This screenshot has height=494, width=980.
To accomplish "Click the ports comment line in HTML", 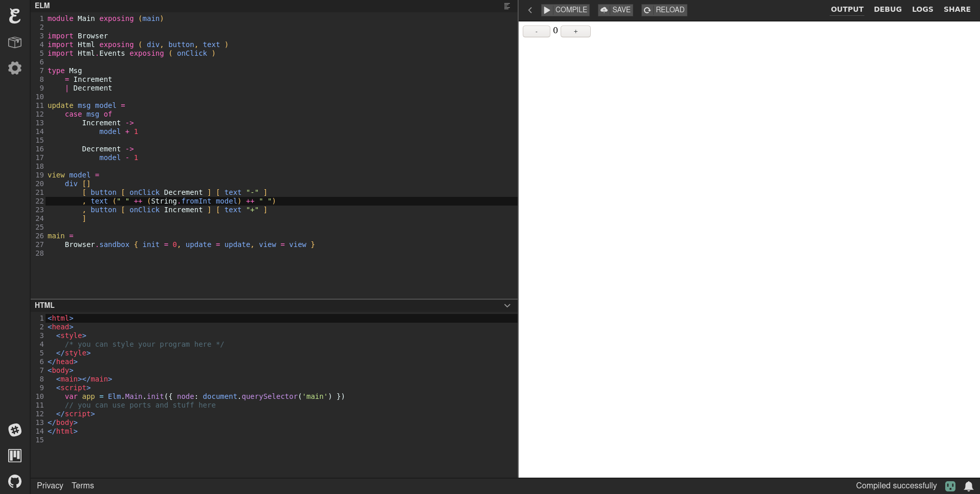I will [x=140, y=405].
